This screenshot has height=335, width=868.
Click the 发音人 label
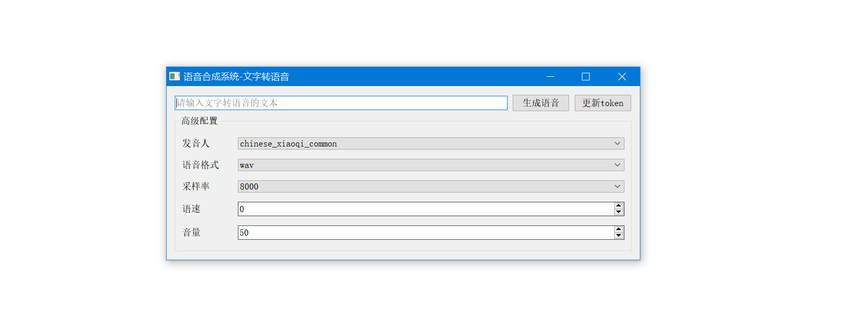tap(196, 143)
